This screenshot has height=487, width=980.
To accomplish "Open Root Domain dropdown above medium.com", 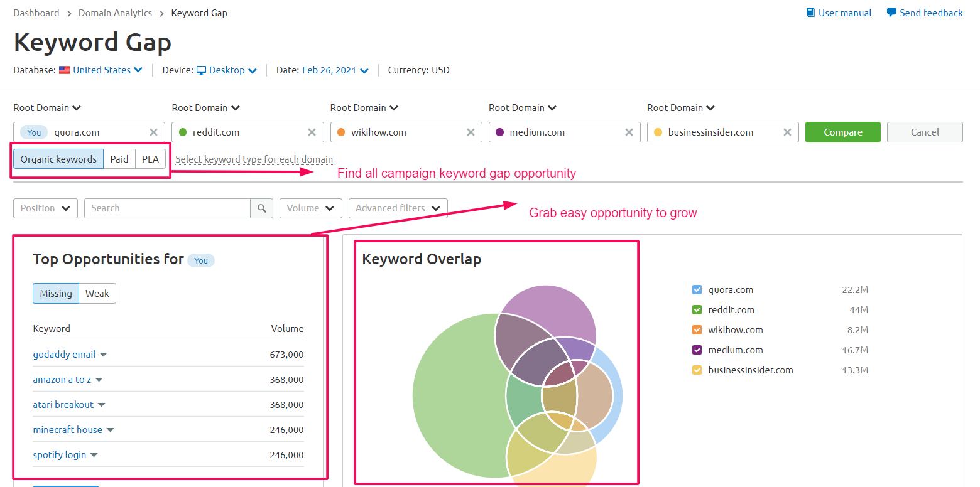I will [523, 108].
